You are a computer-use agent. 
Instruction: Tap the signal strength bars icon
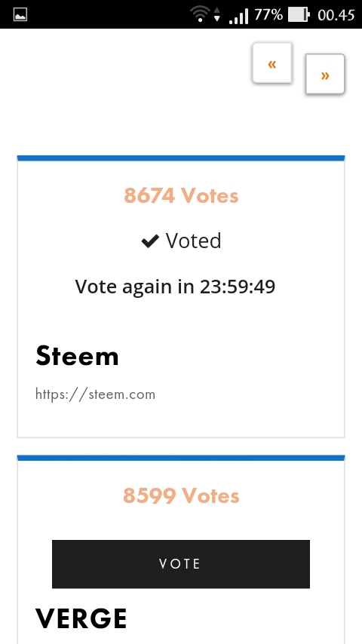pyautogui.click(x=239, y=16)
